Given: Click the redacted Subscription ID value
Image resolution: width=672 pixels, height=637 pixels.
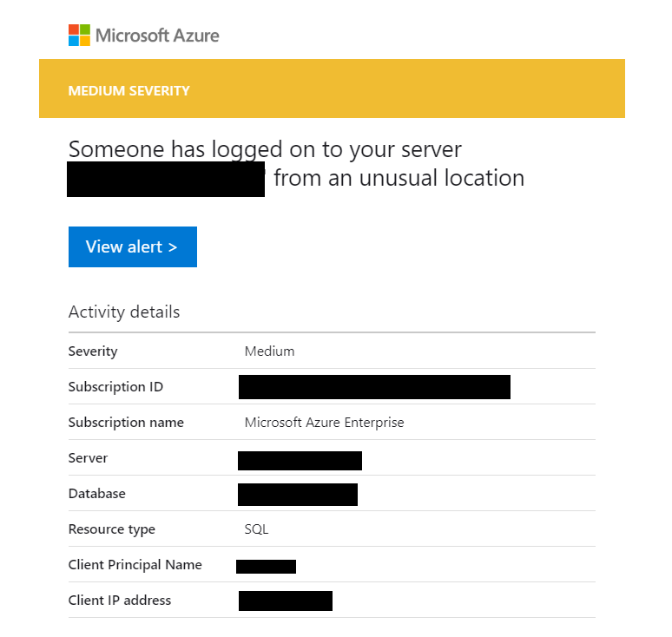Looking at the screenshot, I should click(374, 387).
